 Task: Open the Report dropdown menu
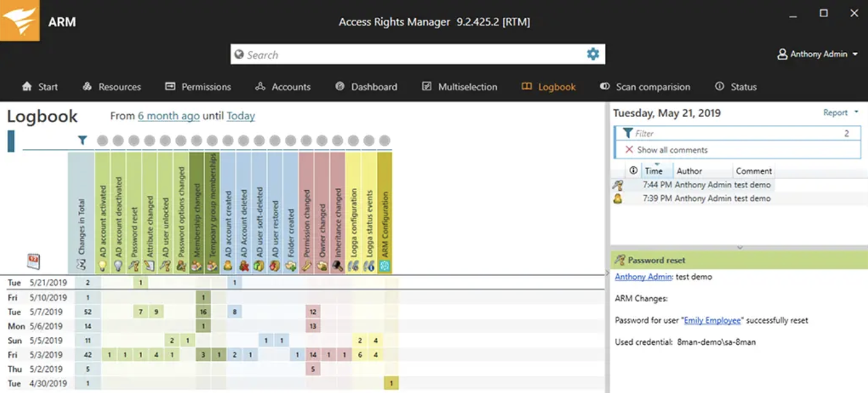[840, 113]
